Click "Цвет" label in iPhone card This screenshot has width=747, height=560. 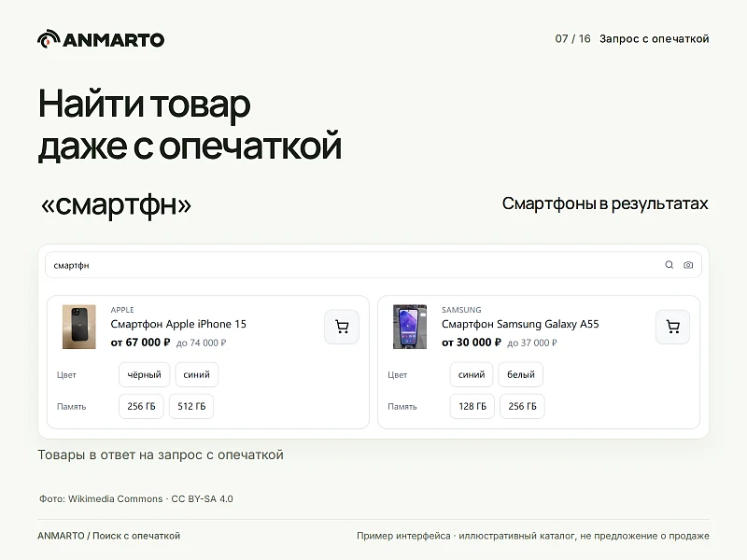coord(66,375)
